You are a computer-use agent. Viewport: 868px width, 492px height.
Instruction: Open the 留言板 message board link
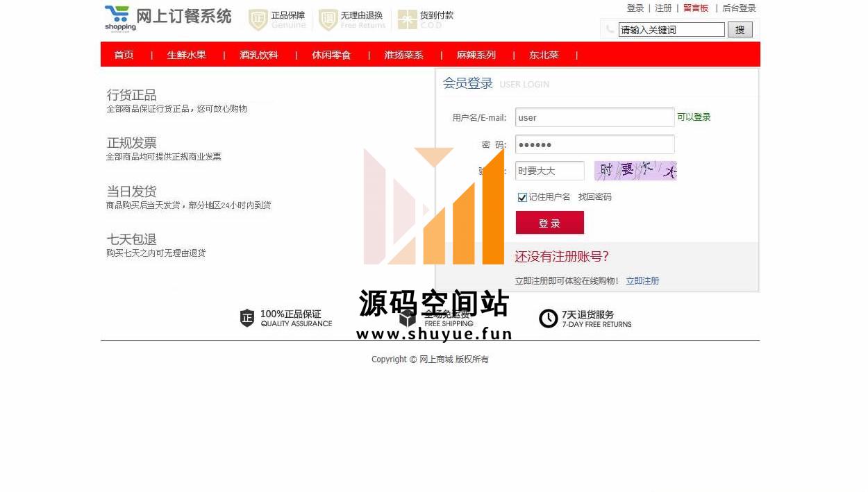pyautogui.click(x=696, y=8)
